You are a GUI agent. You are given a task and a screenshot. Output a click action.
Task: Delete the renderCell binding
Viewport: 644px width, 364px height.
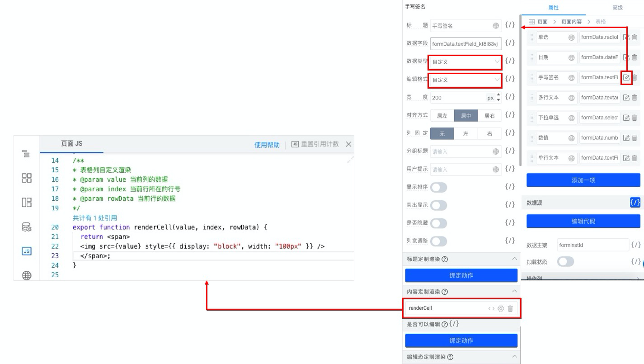510,308
